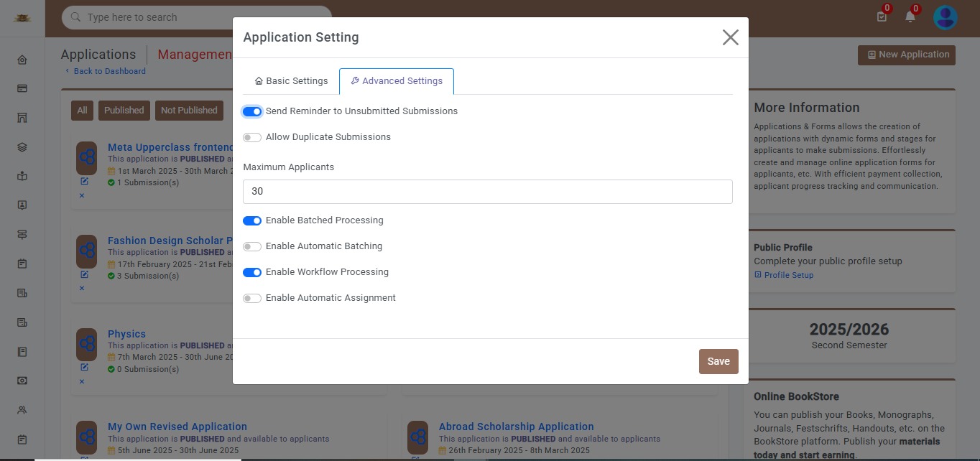
Task: Open the tasks checklist icon in header
Action: (x=882, y=17)
